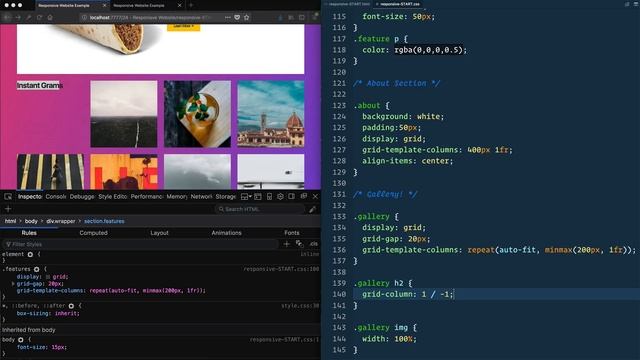Click the Instant Grams heading
Screen dimensions: 640x360
click(x=40, y=85)
